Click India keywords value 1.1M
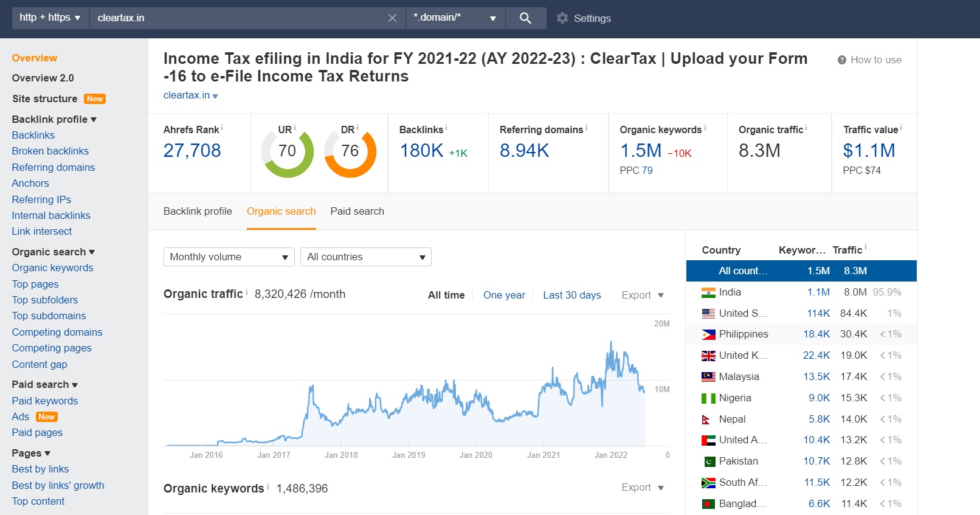The height and width of the screenshot is (515, 980). 818,292
